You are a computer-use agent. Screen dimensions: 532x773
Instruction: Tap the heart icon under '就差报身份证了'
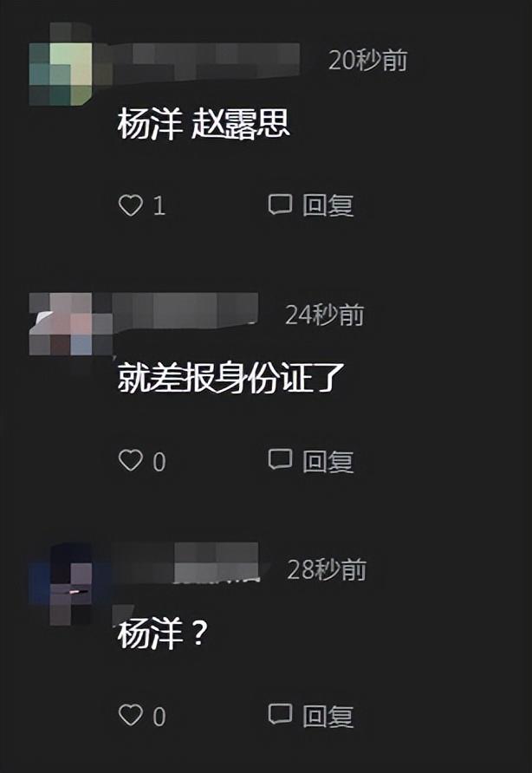pos(131,460)
